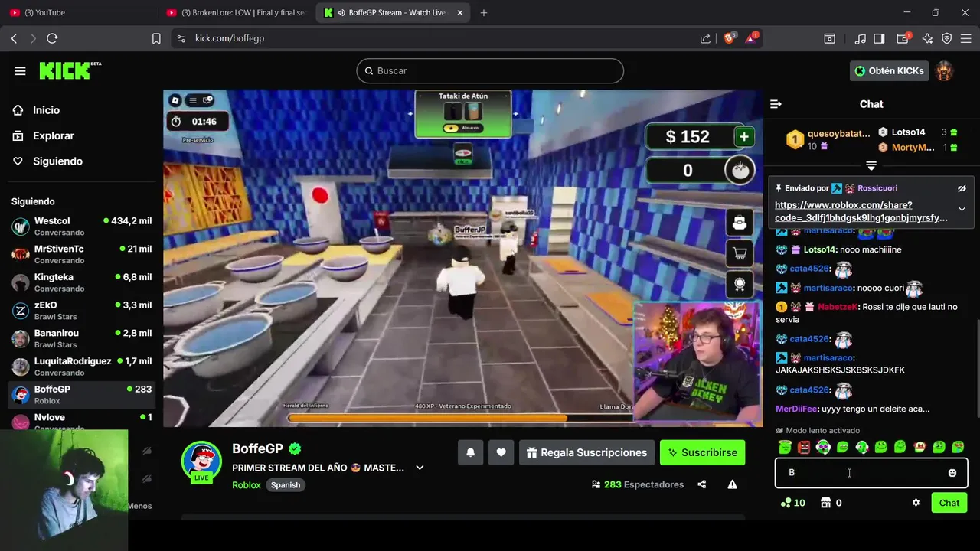Open Brave Shields lion icon
This screenshot has height=551, width=980.
[x=729, y=38]
